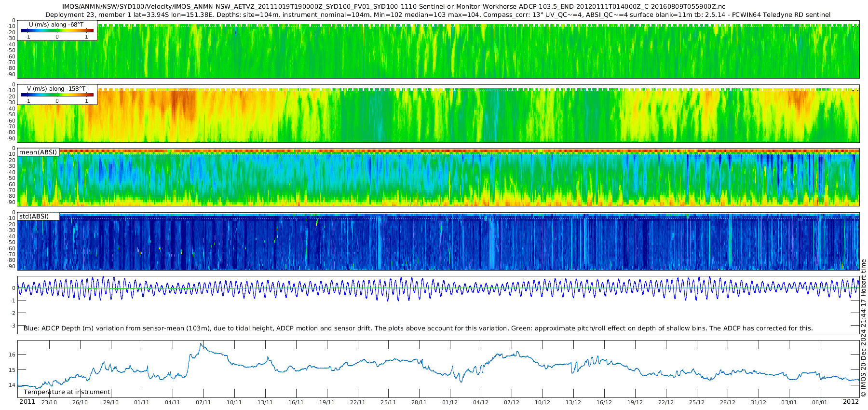
Task: Select the 13/11 date tick label
Action: point(265,402)
